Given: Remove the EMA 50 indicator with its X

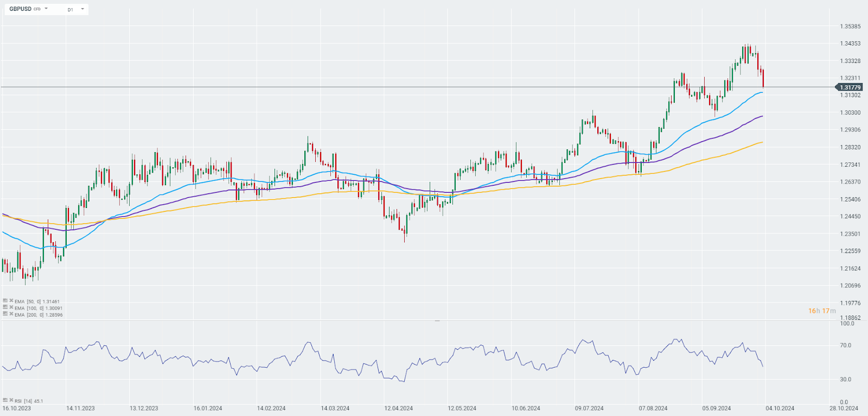Looking at the screenshot, I should click(x=11, y=300).
